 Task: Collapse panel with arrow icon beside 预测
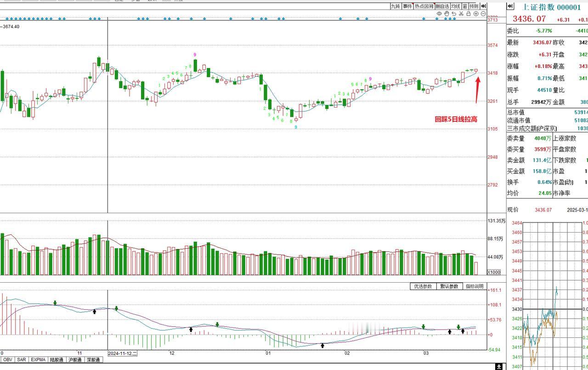tap(483, 6)
